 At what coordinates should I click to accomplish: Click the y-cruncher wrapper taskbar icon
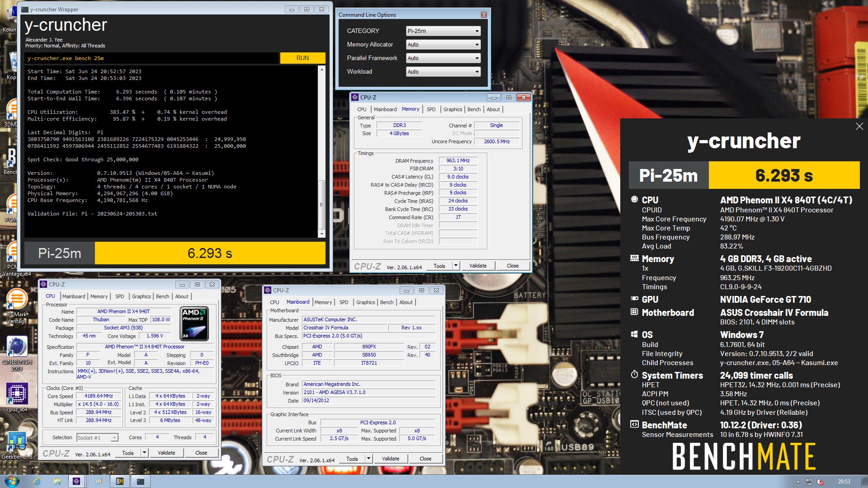[141, 482]
